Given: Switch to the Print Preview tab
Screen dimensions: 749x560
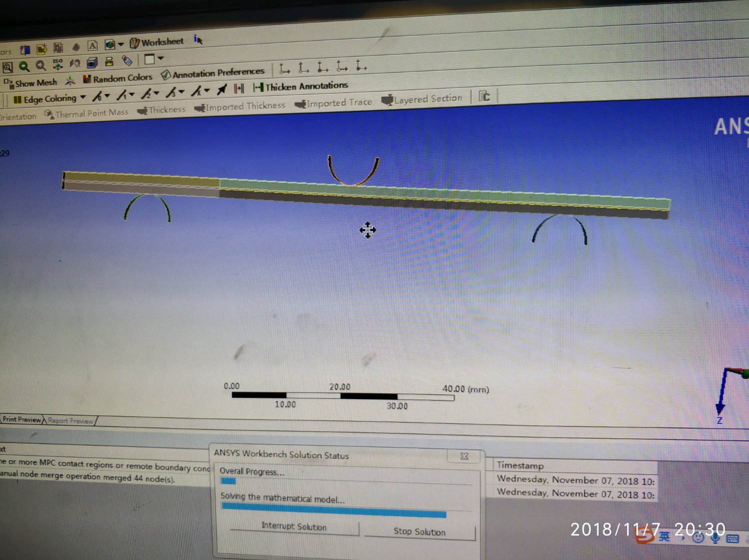Looking at the screenshot, I should pos(21,419).
